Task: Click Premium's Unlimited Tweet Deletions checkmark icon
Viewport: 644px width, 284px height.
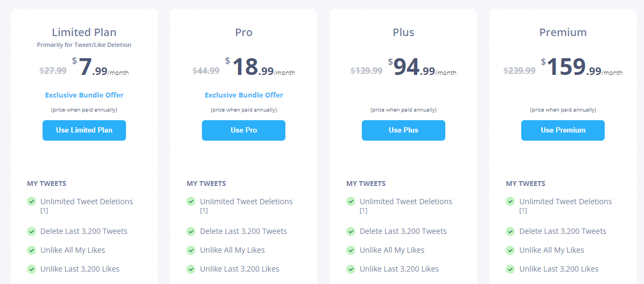Action: click(510, 202)
